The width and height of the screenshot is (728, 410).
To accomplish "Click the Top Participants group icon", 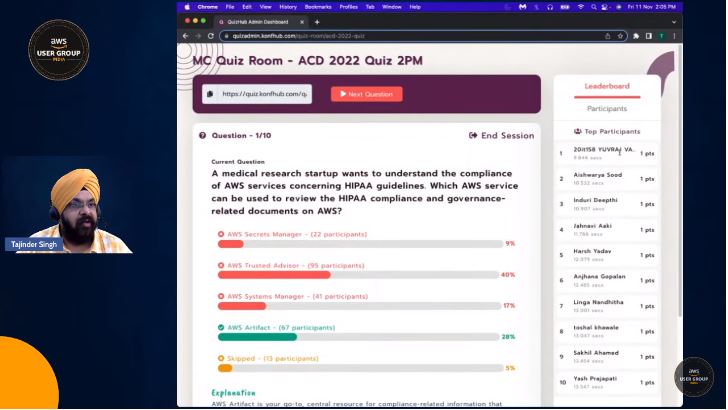I will click(x=578, y=131).
